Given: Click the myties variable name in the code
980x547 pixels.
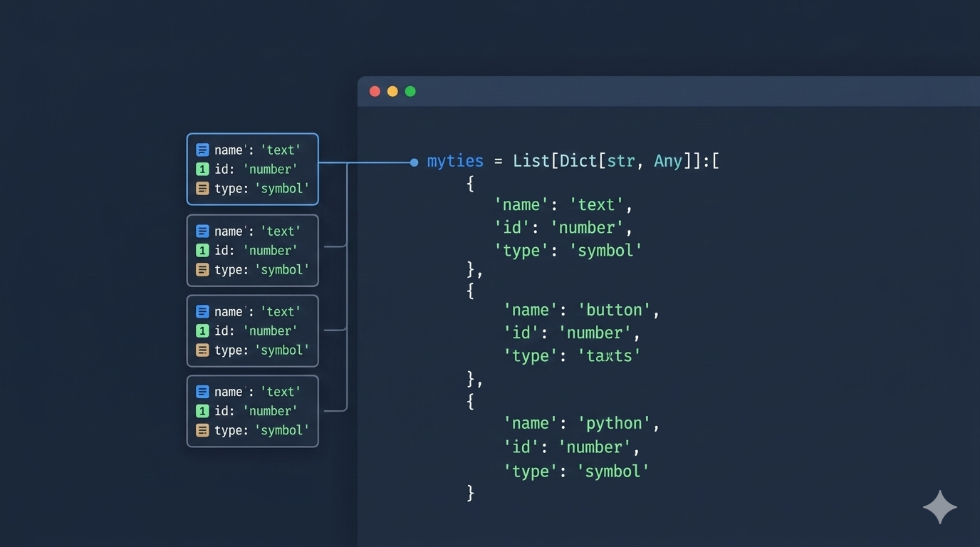Looking at the screenshot, I should (455, 161).
